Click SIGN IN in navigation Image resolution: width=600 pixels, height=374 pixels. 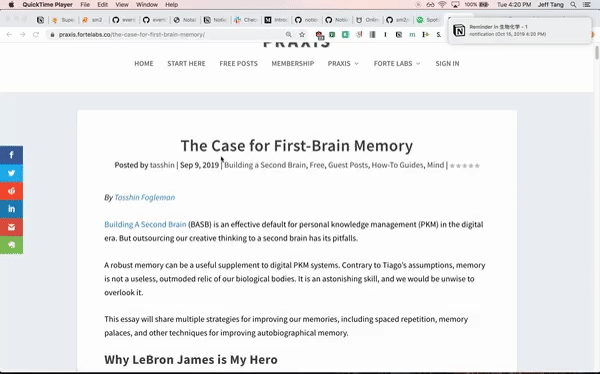447,64
